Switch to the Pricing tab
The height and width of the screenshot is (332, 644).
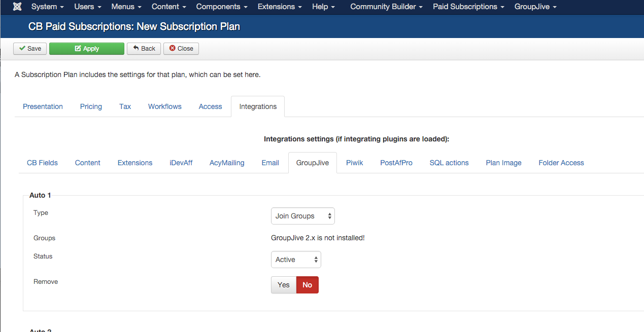(x=91, y=106)
